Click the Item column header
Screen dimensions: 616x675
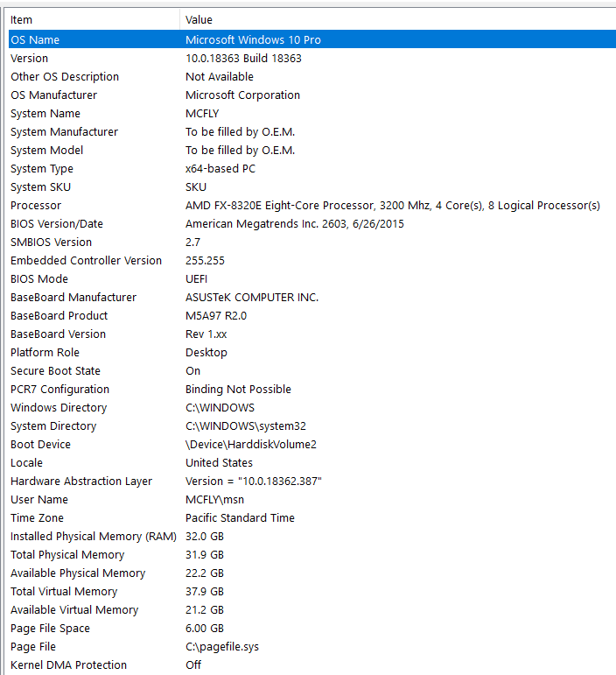[x=94, y=20]
